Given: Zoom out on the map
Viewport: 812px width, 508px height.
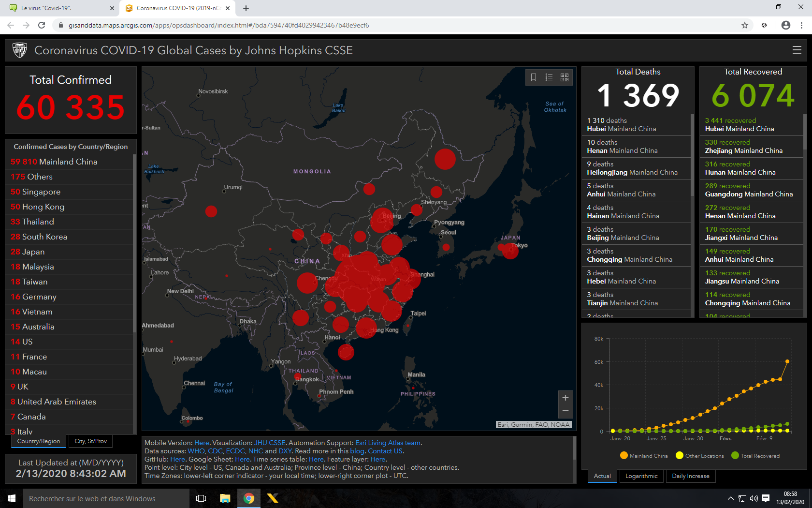Looking at the screenshot, I should pyautogui.click(x=565, y=411).
